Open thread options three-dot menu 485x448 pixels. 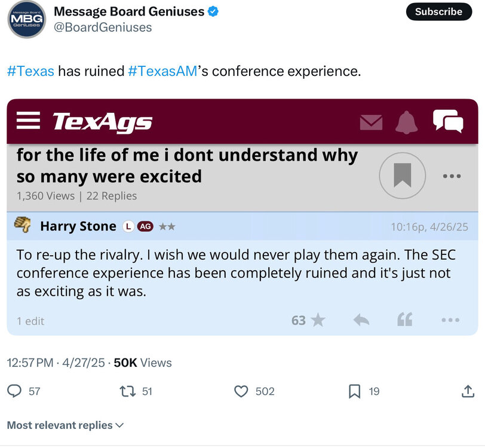pos(452,176)
